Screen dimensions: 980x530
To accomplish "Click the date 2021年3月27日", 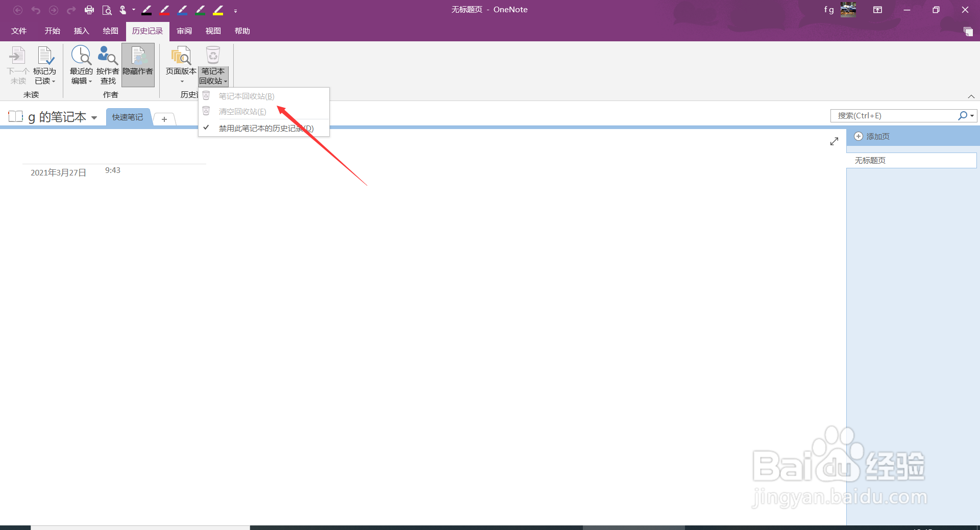I will tap(58, 173).
